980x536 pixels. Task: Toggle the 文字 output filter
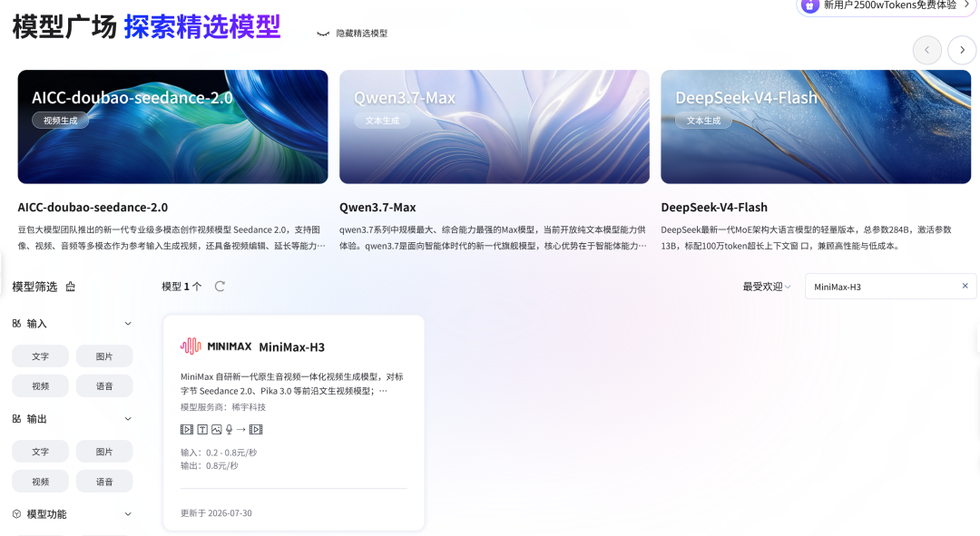pyautogui.click(x=41, y=452)
